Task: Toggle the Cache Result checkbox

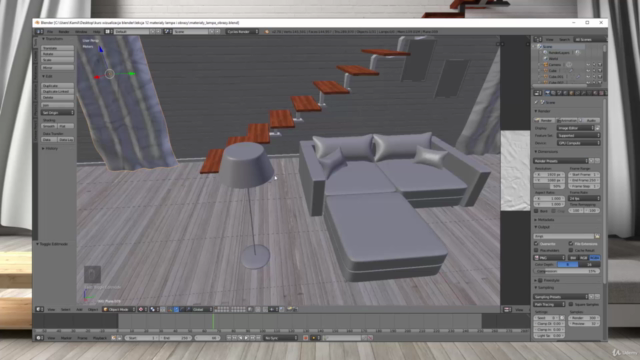Action: (571, 250)
